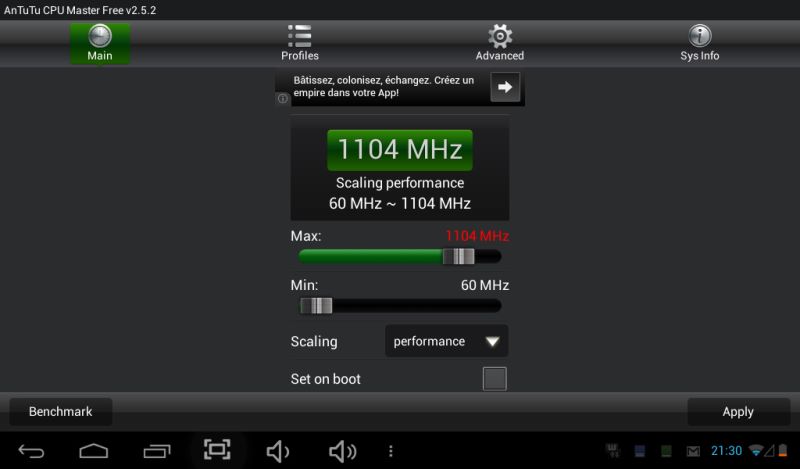The width and height of the screenshot is (800, 469).
Task: Click the ad info icon
Action: click(x=283, y=98)
